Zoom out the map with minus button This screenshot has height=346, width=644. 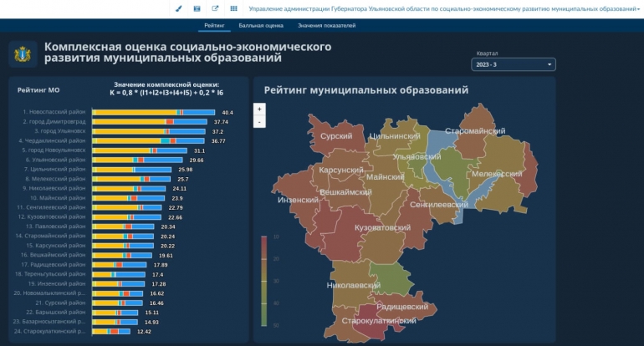pos(259,122)
